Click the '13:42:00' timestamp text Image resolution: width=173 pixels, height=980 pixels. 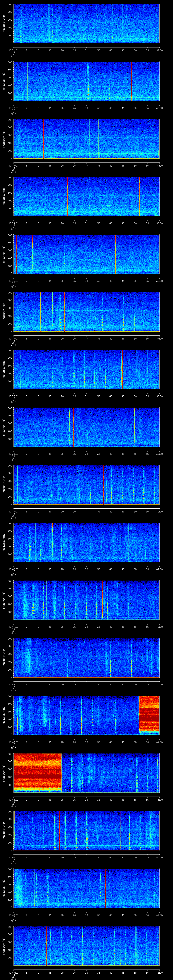click(14, 684)
